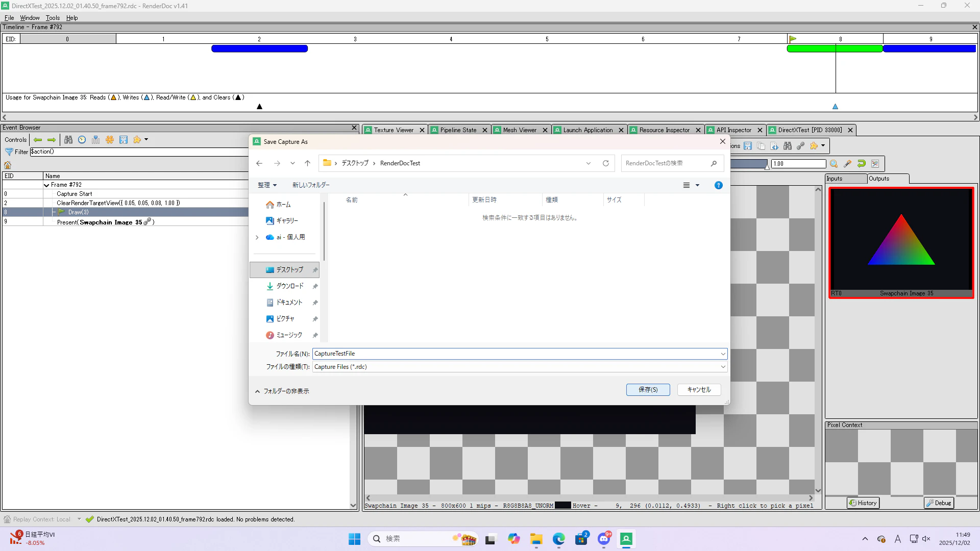Viewport: 980px width, 551px height.
Task: Click the 保存(S) save button
Action: point(648,390)
